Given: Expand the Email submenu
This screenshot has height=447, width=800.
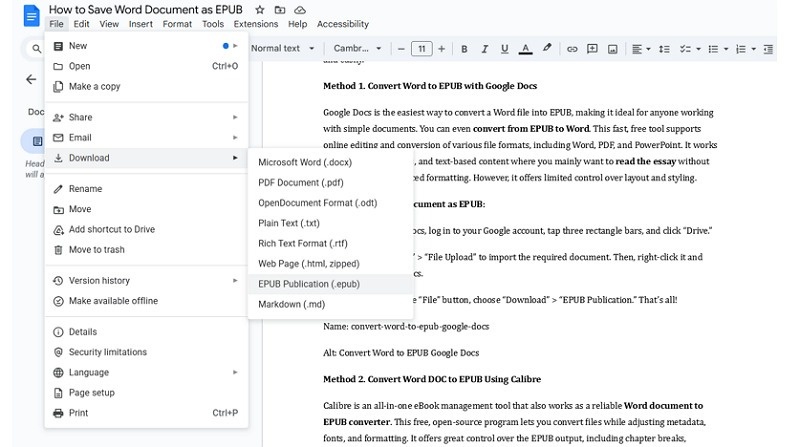Looking at the screenshot, I should coord(146,138).
